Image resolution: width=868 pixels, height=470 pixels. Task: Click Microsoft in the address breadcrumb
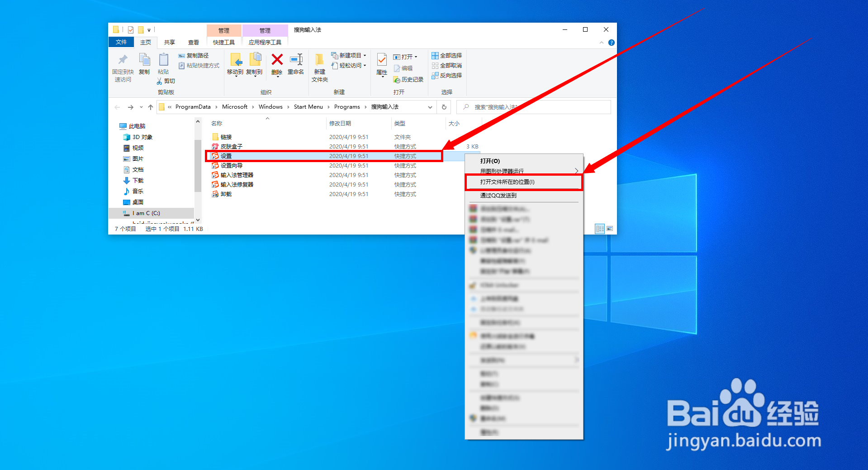click(x=235, y=107)
